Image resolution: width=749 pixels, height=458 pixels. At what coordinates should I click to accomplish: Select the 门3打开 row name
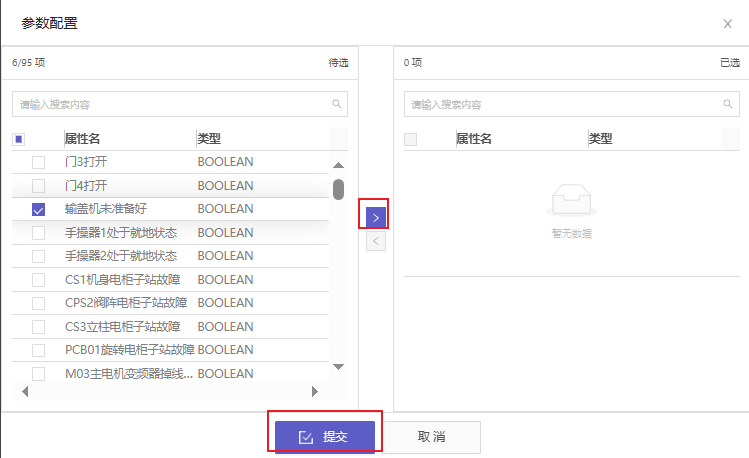click(x=86, y=162)
